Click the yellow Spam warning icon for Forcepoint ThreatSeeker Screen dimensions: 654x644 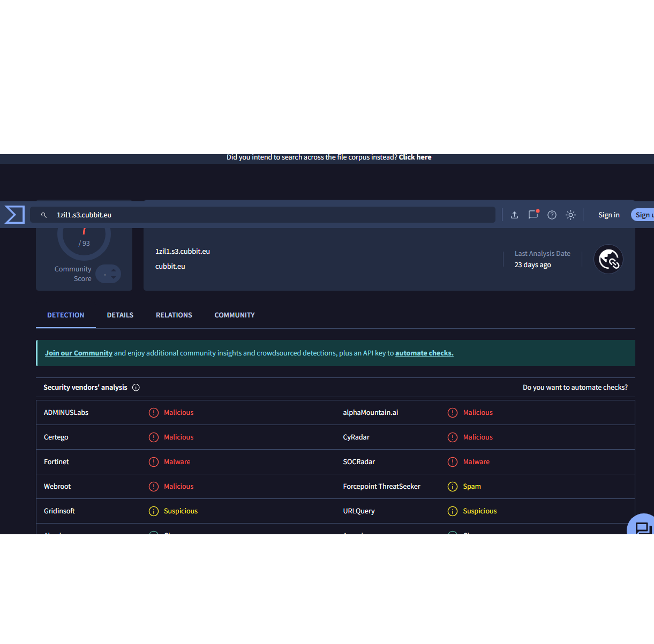click(452, 486)
